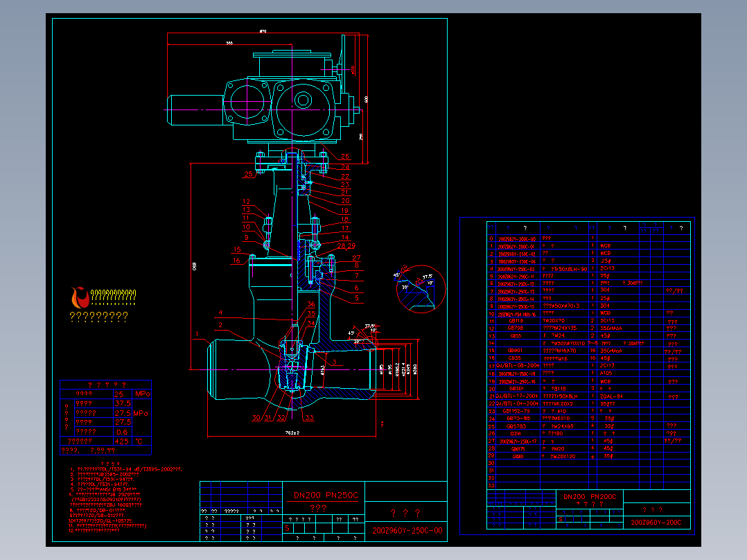Click ZQAL-94 material in row 21
This screenshot has width=747, height=560.
coord(612,396)
